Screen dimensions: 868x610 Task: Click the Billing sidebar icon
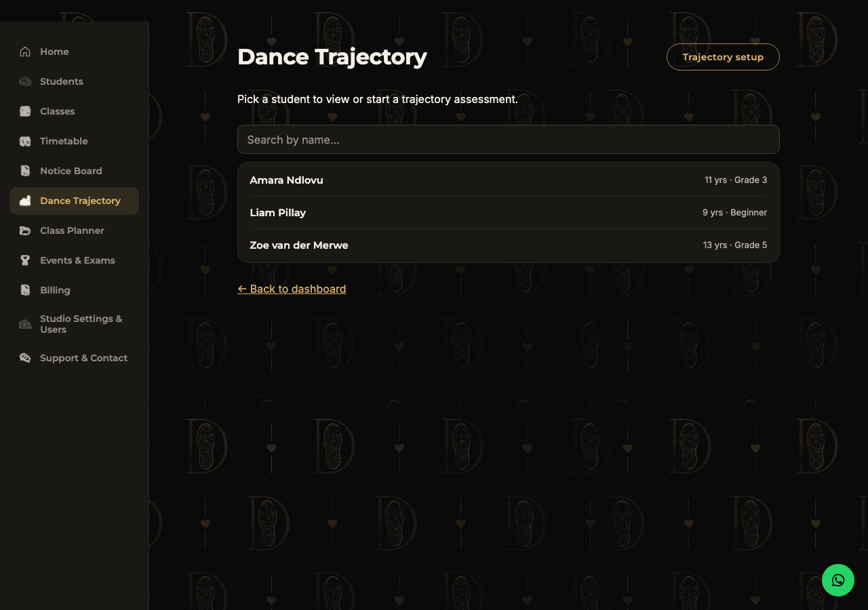pyautogui.click(x=25, y=290)
